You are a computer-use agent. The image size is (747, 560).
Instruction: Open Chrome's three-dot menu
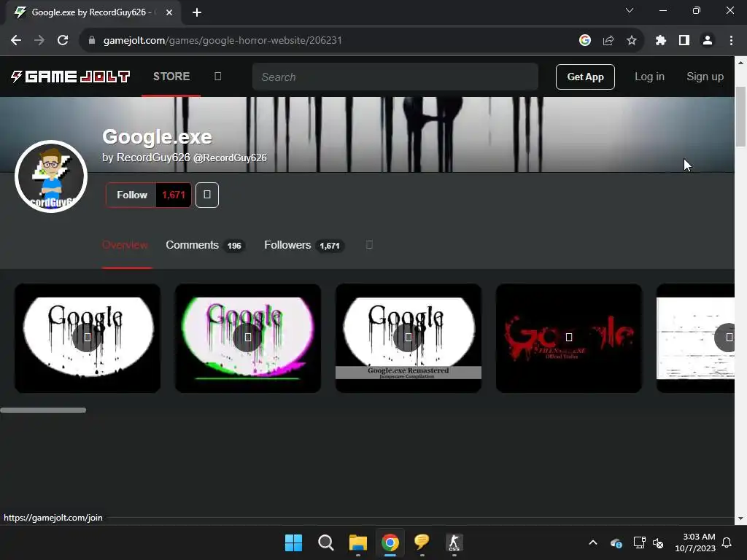[731, 40]
